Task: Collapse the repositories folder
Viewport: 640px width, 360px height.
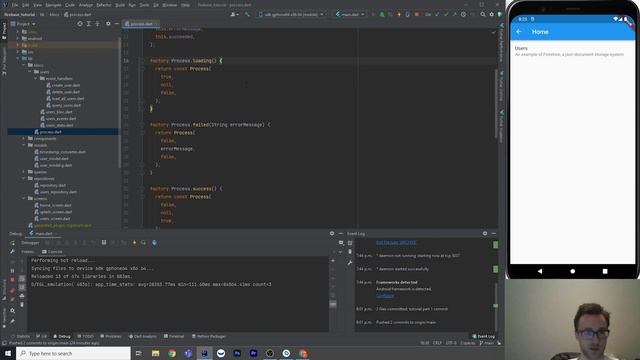Action: coord(24,178)
